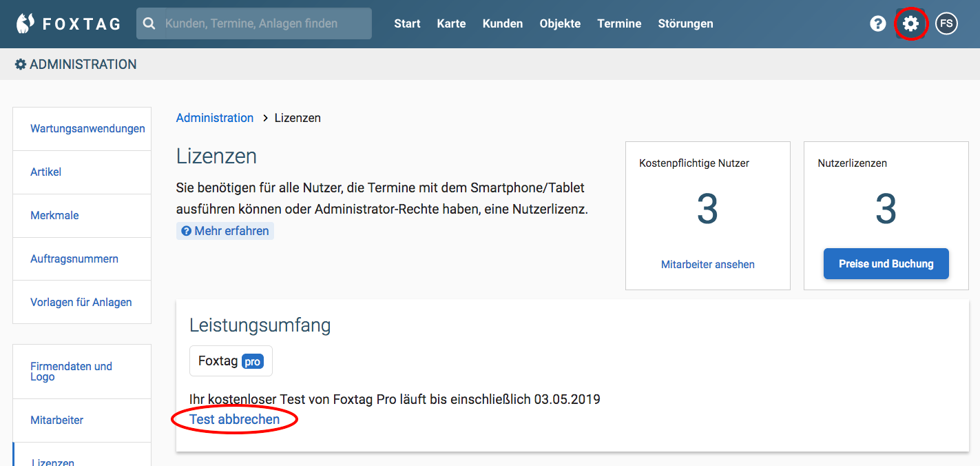Focus the Kunden, Termine, Anlagen search field

[254, 23]
